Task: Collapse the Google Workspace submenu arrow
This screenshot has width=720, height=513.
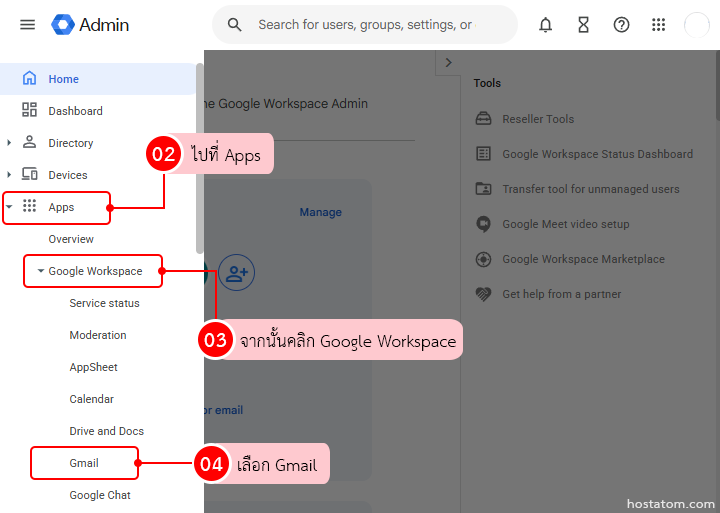Action: pos(40,271)
